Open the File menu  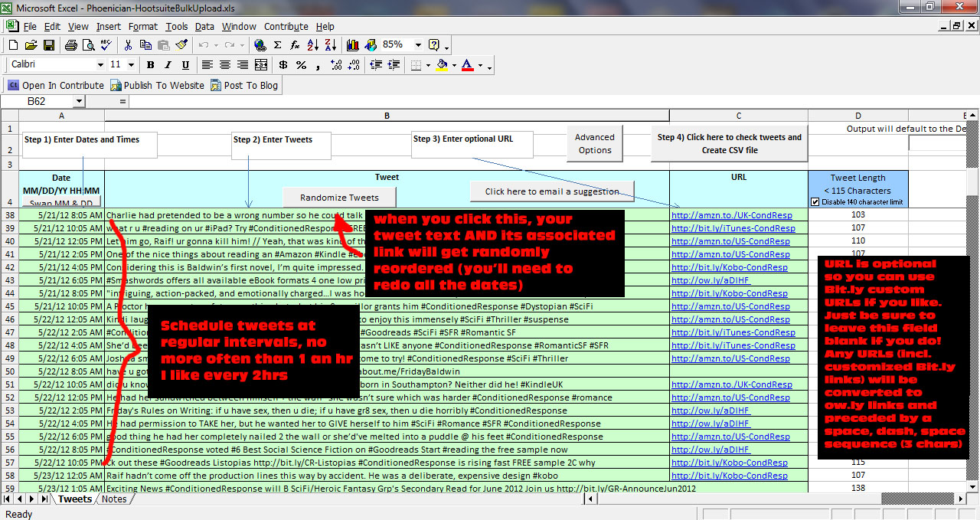pyautogui.click(x=30, y=26)
